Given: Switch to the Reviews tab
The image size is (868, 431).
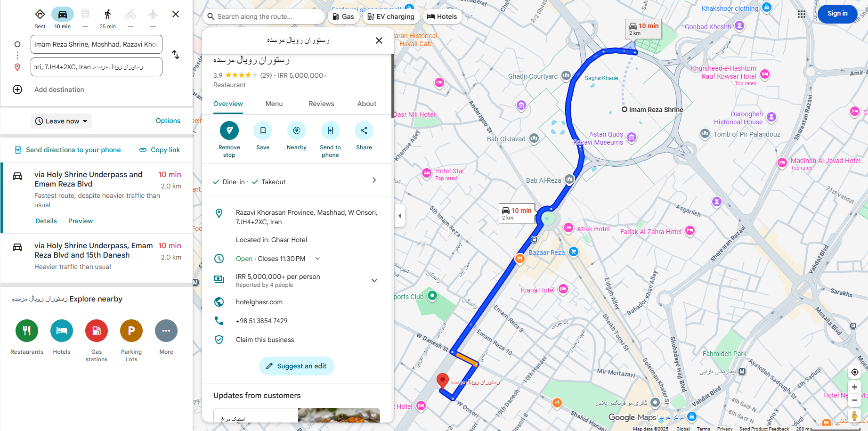Looking at the screenshot, I should (321, 104).
